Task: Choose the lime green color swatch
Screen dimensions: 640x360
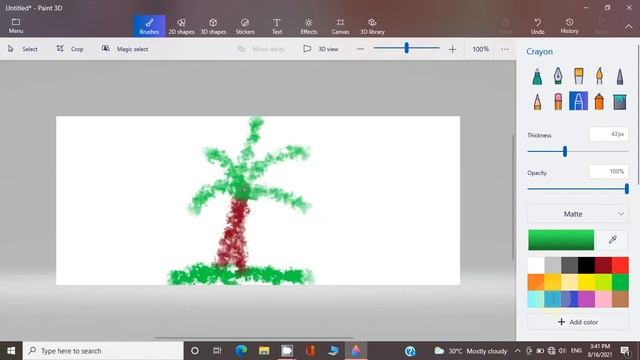Action: [x=603, y=282]
